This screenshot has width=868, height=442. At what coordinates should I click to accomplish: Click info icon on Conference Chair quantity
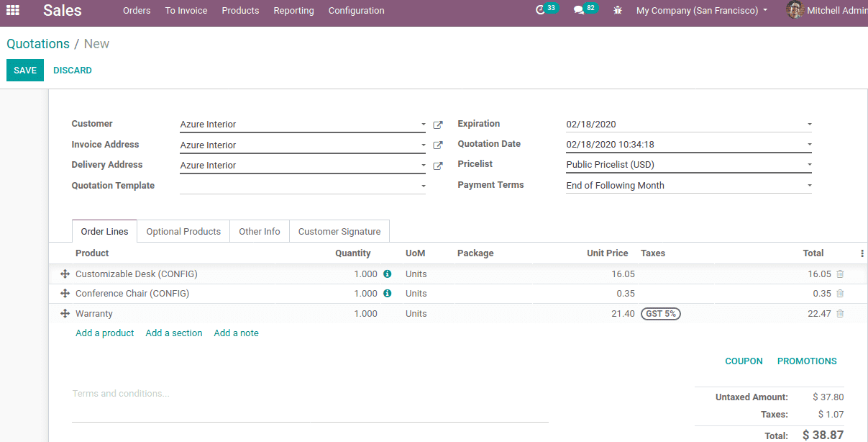point(387,293)
